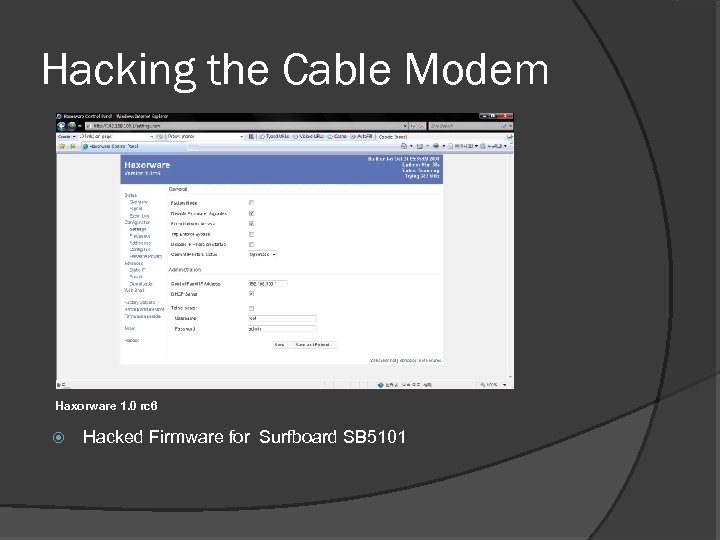This screenshot has width=720, height=540.
Task: Open the Home button dropdown arrow
Action: coord(411,146)
